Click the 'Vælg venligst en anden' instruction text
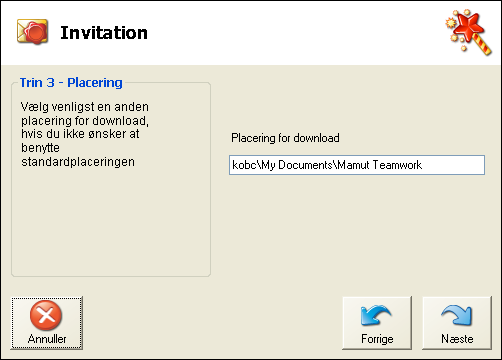Image resolution: width=502 pixels, height=360 pixels. (85, 107)
